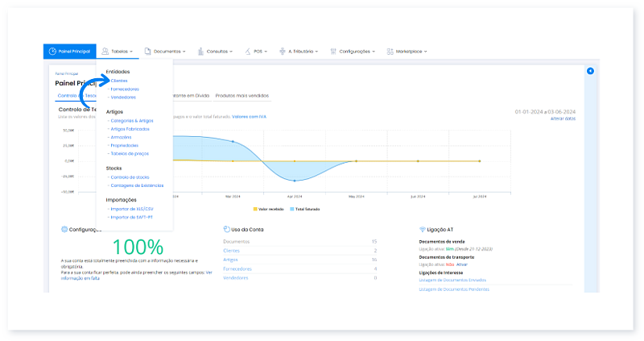
Task: Expand the Documentos dropdown arrow
Action: 184,52
